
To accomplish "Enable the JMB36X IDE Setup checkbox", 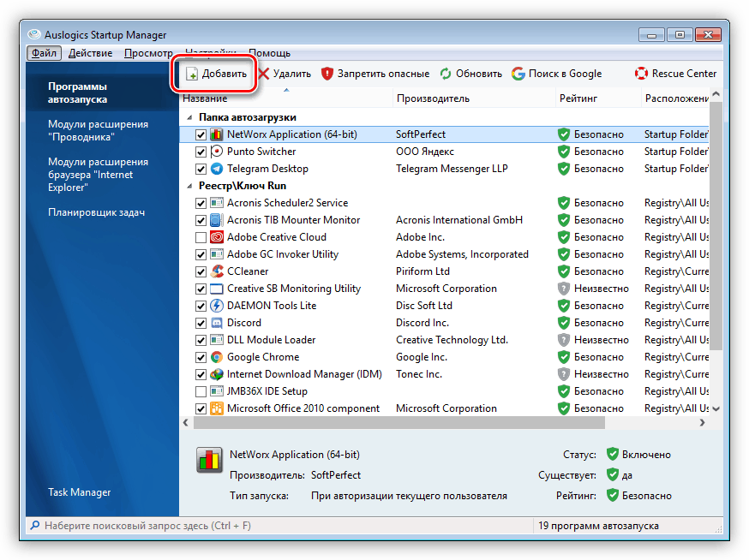I will [x=201, y=392].
